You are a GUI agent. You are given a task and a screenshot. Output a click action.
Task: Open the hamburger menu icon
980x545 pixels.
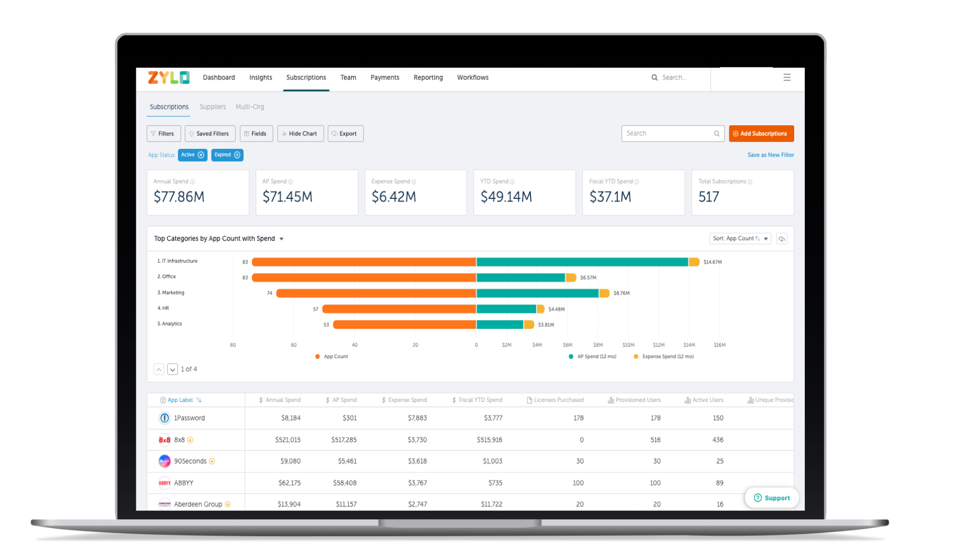[787, 77]
